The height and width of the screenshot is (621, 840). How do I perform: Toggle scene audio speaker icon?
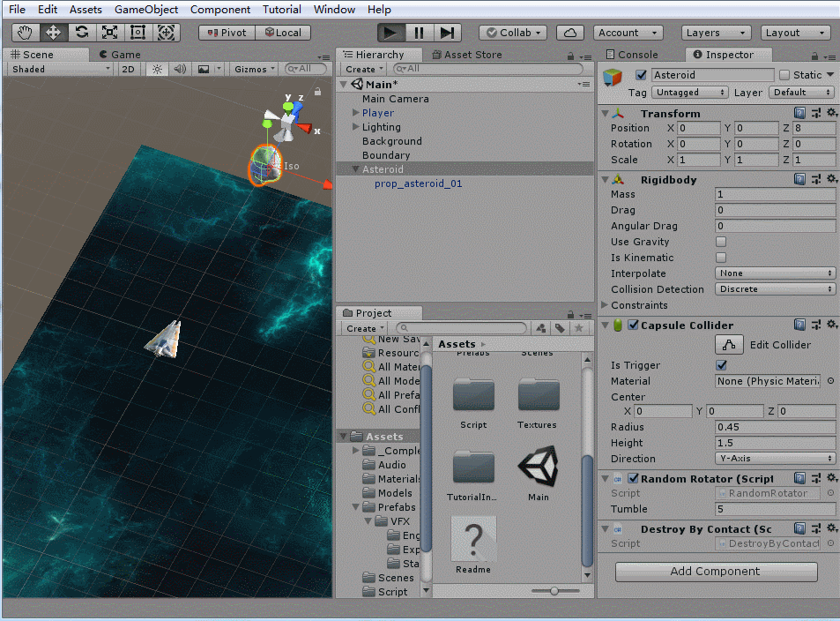click(x=180, y=69)
